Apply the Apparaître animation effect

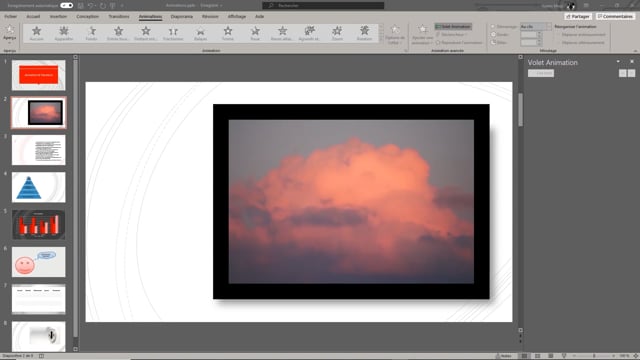[64, 33]
